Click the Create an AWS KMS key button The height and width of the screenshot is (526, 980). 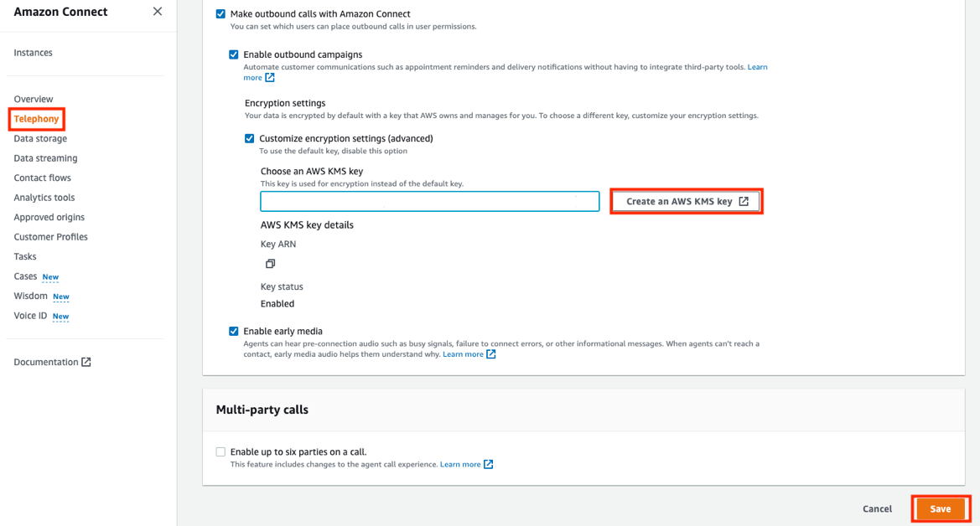686,201
